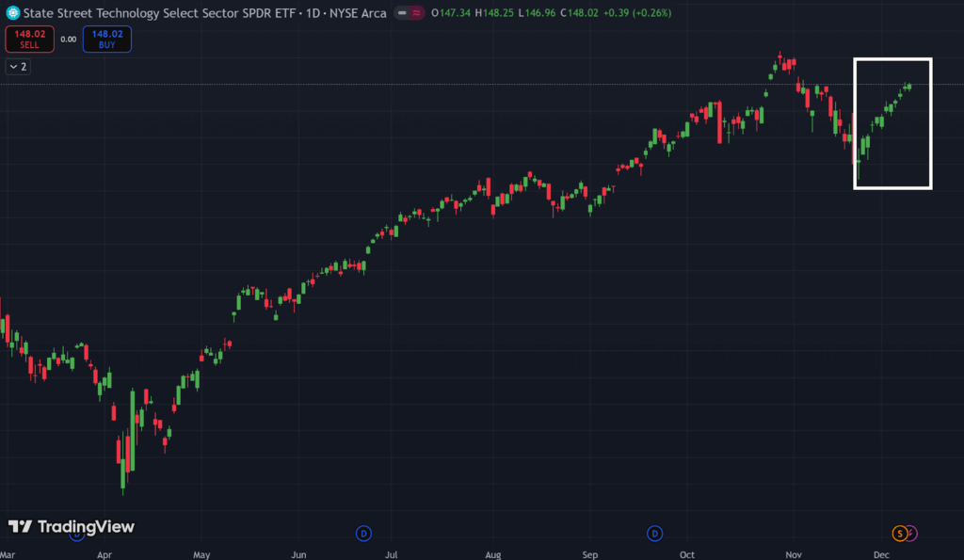The height and width of the screenshot is (560, 964).
Task: Click the 0.00 spread value between Sell and Buy
Action: (x=68, y=40)
